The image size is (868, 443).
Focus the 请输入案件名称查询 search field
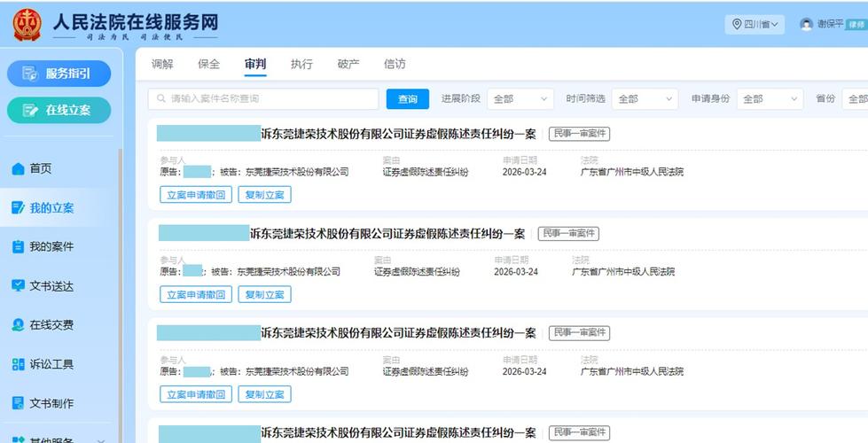tap(263, 99)
